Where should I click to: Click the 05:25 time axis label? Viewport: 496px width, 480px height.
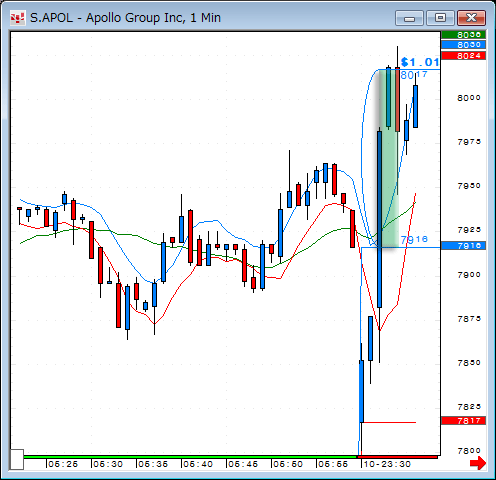[63, 464]
